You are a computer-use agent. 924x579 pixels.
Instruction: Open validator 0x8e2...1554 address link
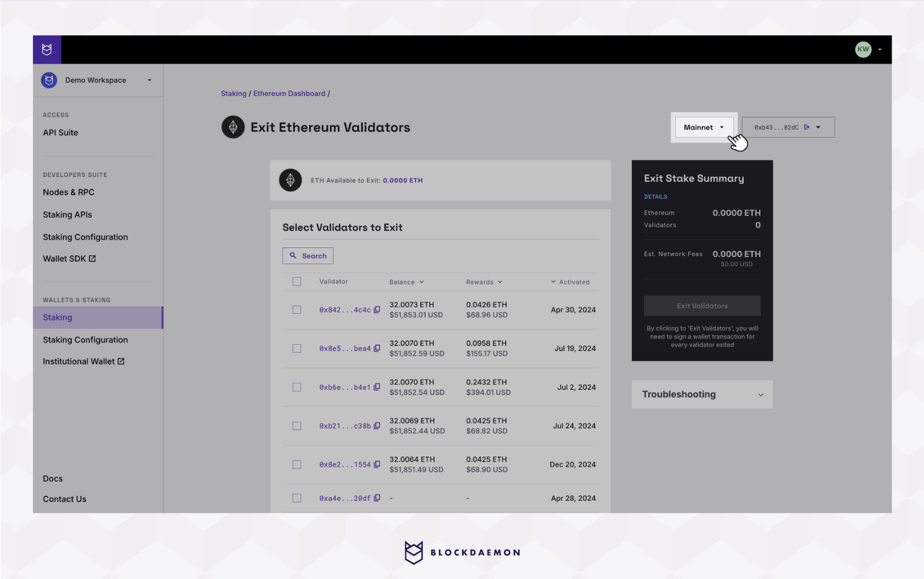345,464
